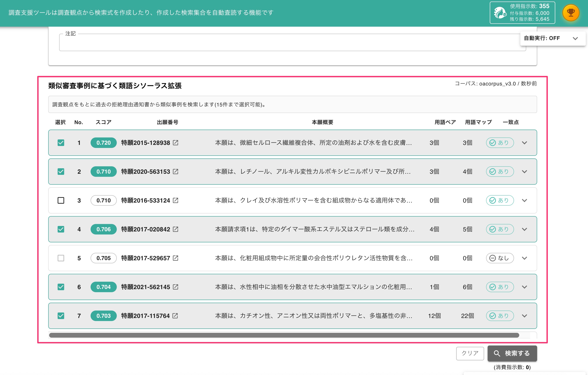Click the あり badge for 特願2016-533124
The width and height of the screenshot is (588, 375).
click(500, 200)
